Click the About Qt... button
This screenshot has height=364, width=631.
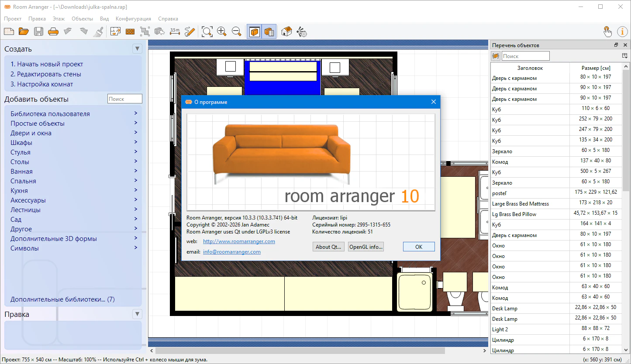[x=329, y=247]
